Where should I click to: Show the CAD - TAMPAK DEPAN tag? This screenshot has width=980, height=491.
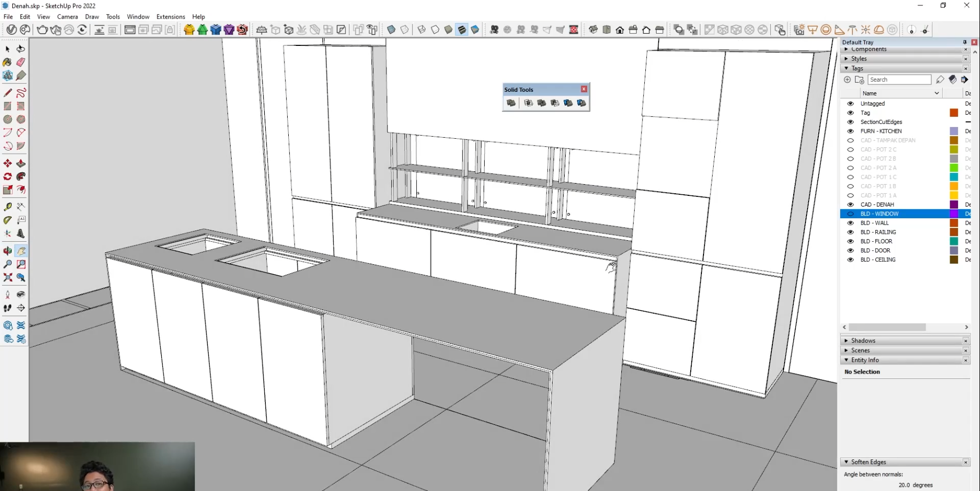850,140
